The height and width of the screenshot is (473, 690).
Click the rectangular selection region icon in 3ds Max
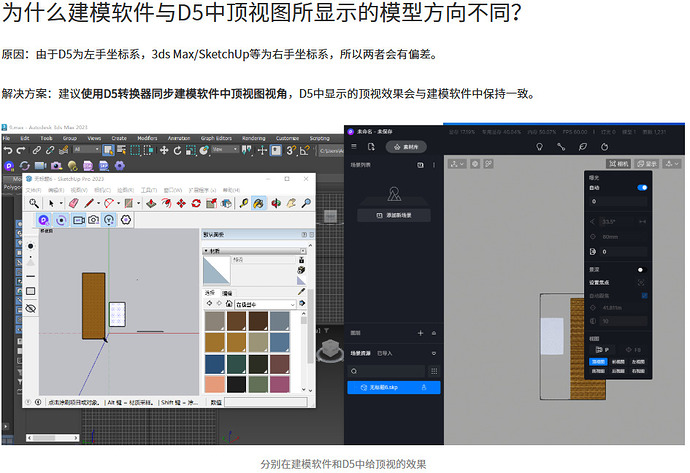[135, 150]
